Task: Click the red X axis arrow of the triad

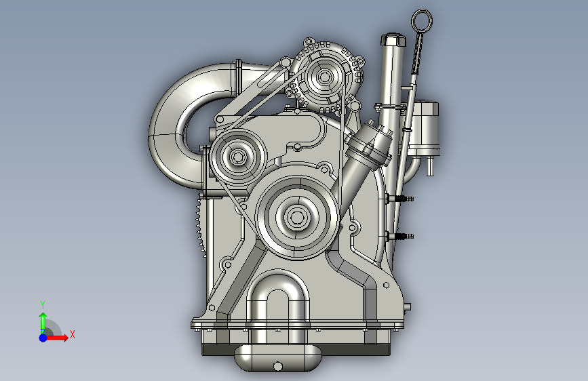Action: point(56,338)
